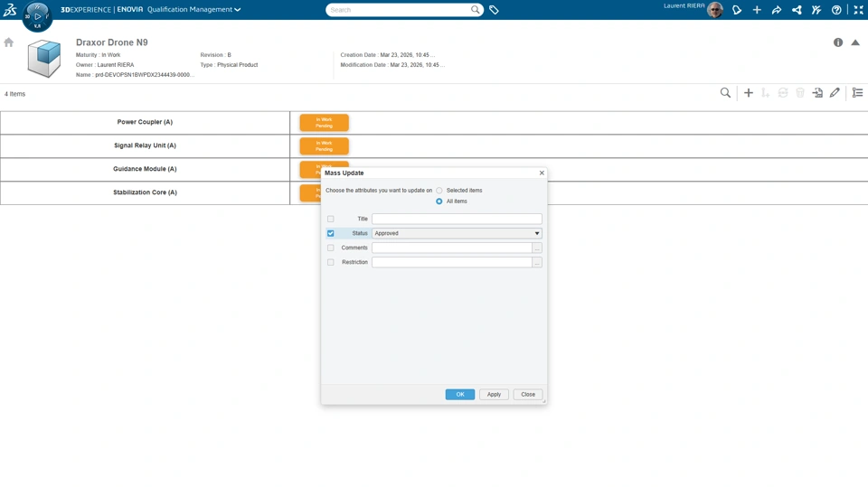Select the All items radio button

click(439, 201)
